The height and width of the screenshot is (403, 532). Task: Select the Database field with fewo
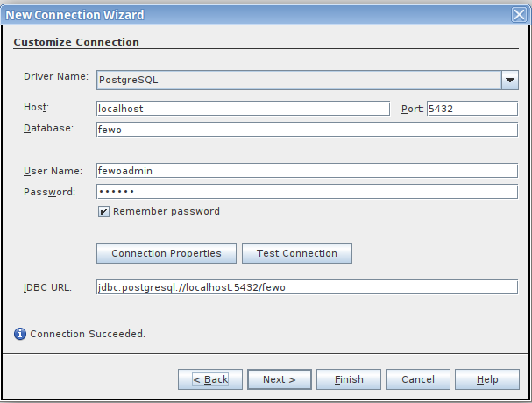click(x=307, y=129)
